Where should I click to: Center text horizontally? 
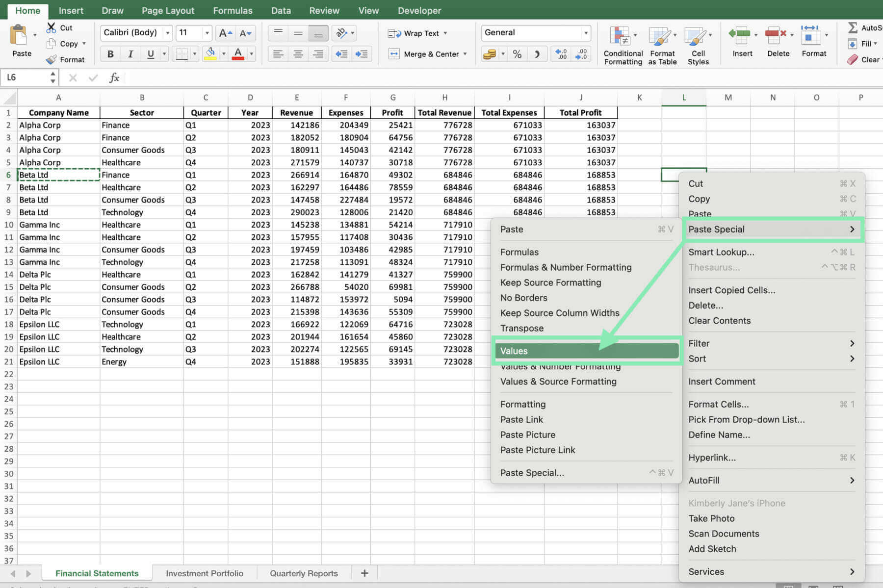coord(298,54)
